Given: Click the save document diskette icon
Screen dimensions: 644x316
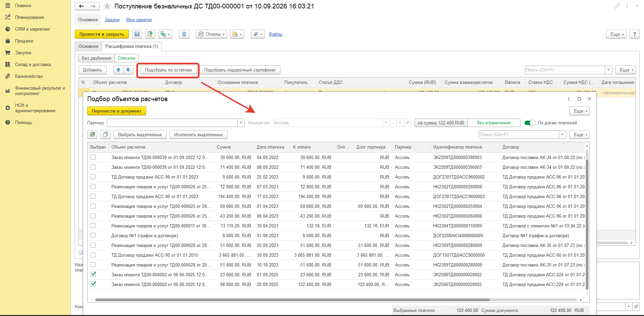Looking at the screenshot, I should click(137, 34).
